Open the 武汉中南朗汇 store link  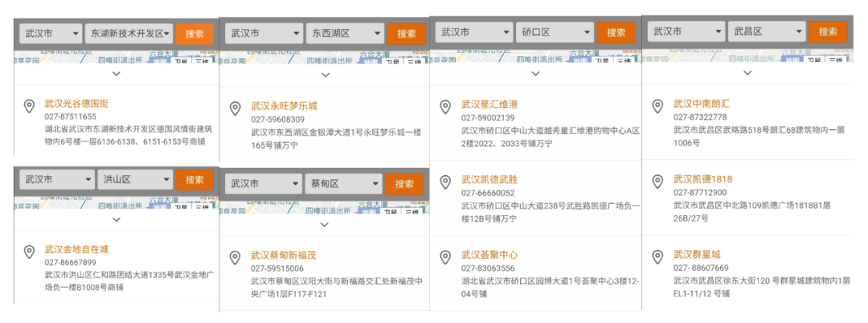(x=702, y=104)
